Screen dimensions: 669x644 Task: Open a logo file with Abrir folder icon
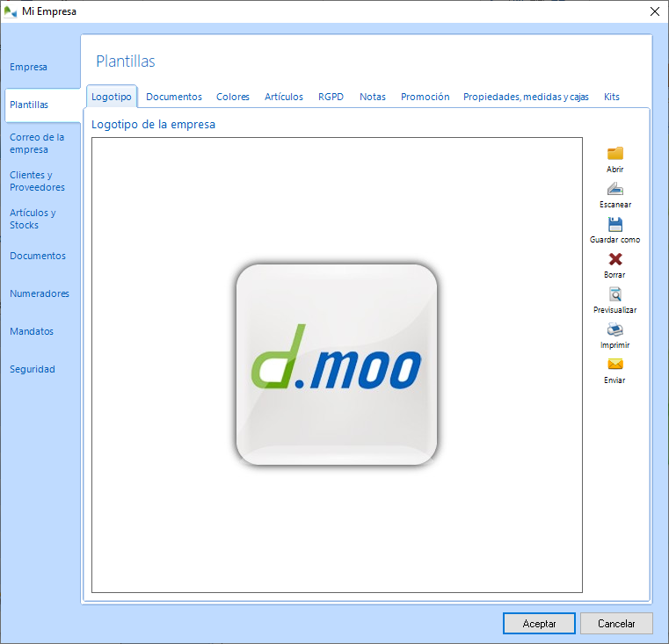[614, 154]
